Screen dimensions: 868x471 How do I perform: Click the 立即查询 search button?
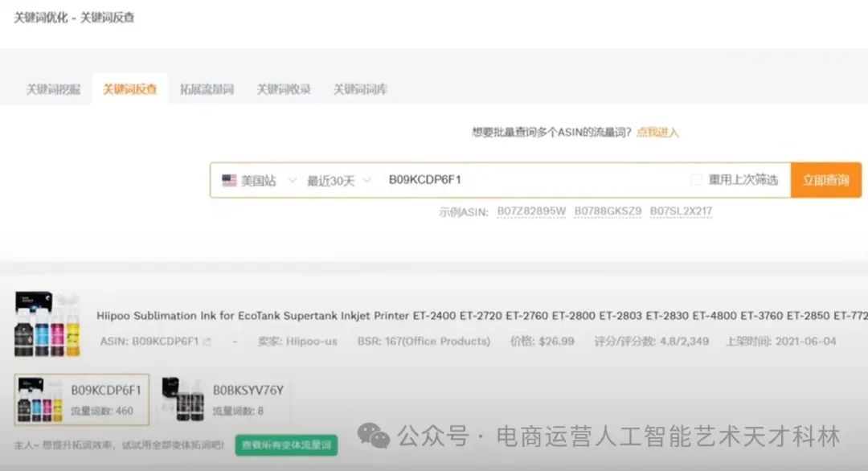tap(825, 179)
